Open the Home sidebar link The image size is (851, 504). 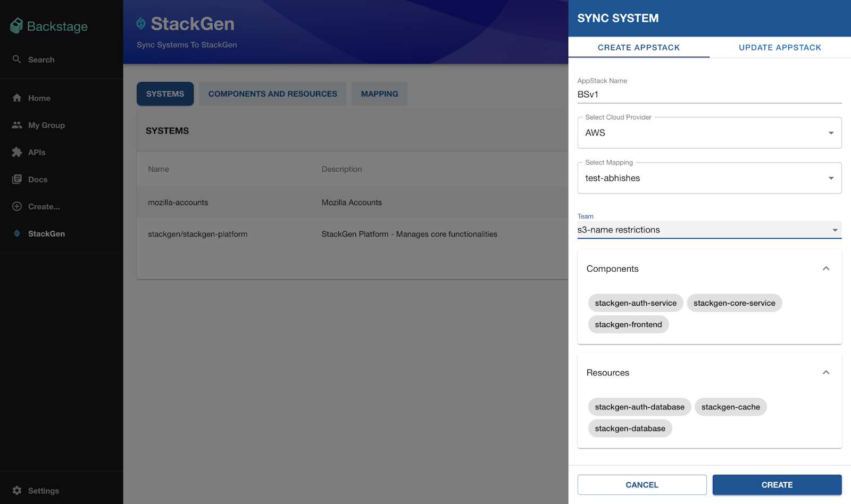(x=61, y=98)
